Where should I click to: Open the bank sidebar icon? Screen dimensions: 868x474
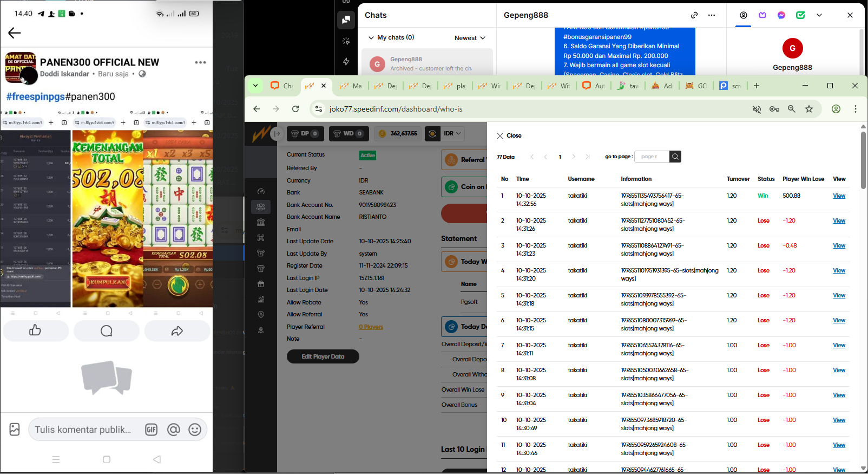(261, 222)
